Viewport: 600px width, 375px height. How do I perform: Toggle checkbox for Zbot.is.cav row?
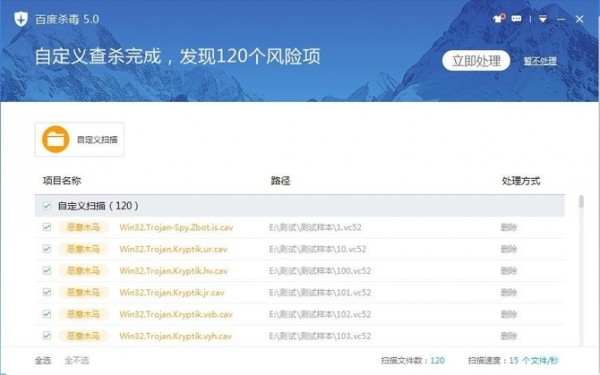[x=47, y=227]
